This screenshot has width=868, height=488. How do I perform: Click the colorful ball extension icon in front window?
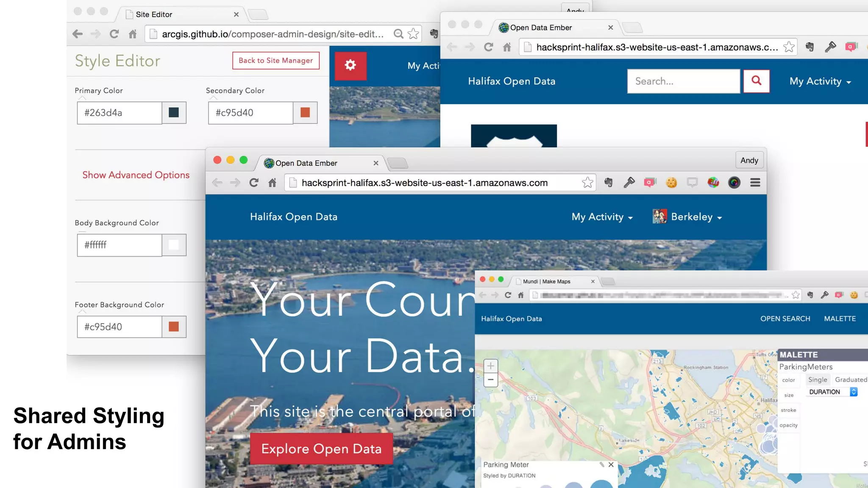tap(713, 183)
